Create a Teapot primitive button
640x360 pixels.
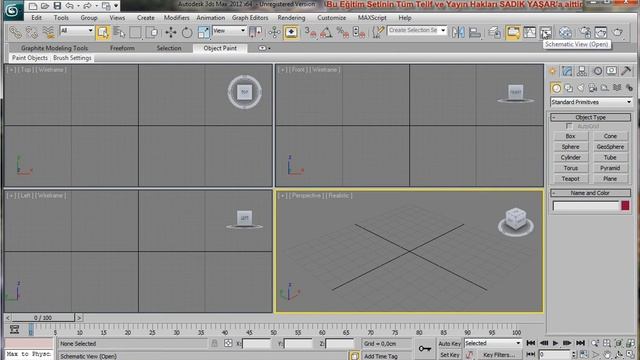[570, 179]
